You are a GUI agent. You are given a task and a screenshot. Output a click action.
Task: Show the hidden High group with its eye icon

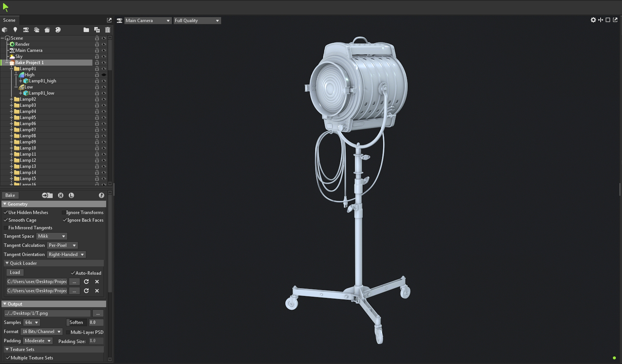point(104,75)
